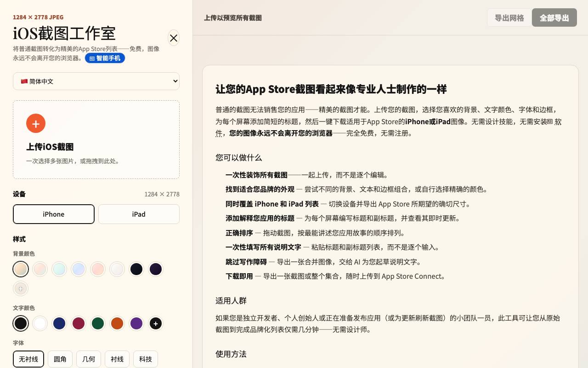Choose the dark navy background swatch
This screenshot has width=588, height=368.
[x=136, y=269]
